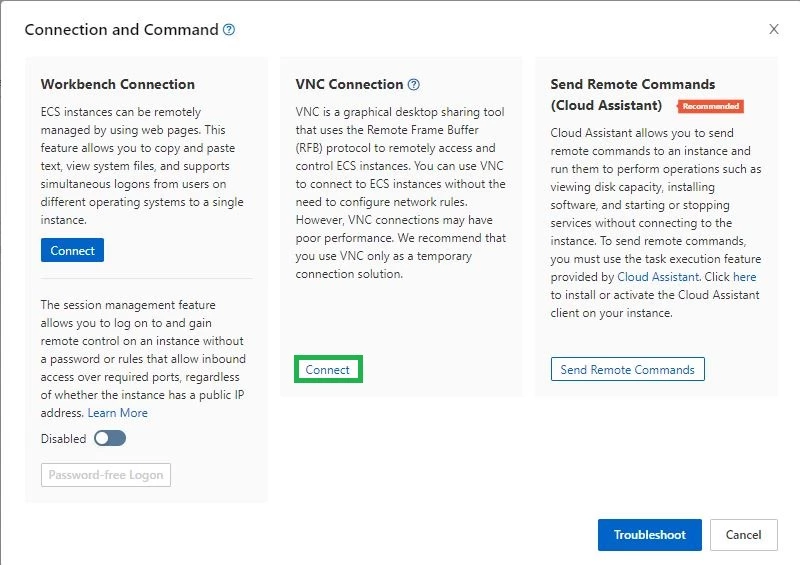Open help icon beside Connection and Command title
Image resolution: width=800 pixels, height=565 pixels.
pos(229,30)
